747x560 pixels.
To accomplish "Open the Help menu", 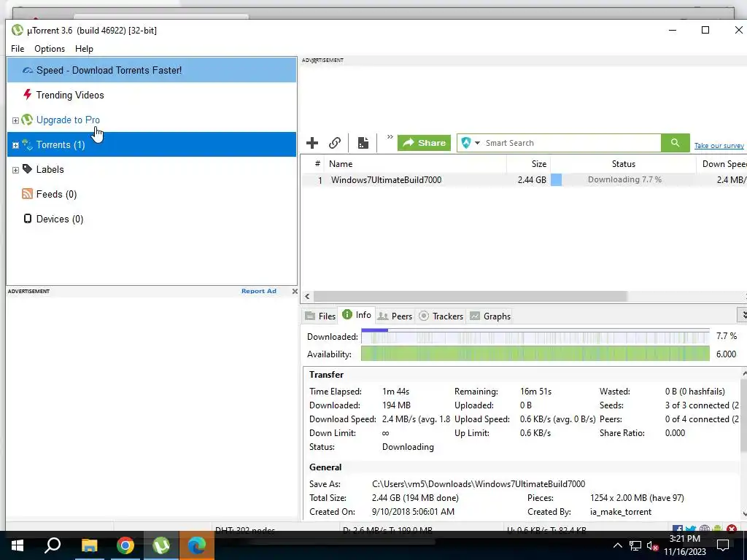I will 84,49.
